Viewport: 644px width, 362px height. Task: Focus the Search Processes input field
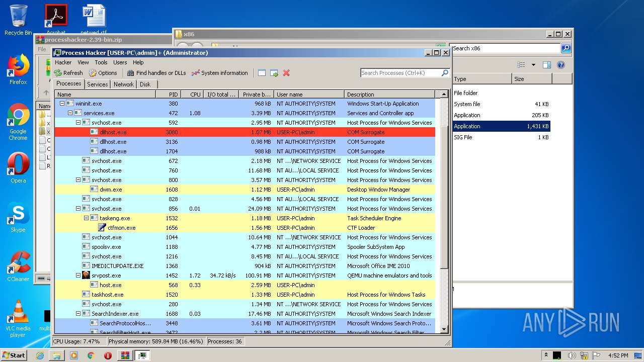pyautogui.click(x=400, y=73)
